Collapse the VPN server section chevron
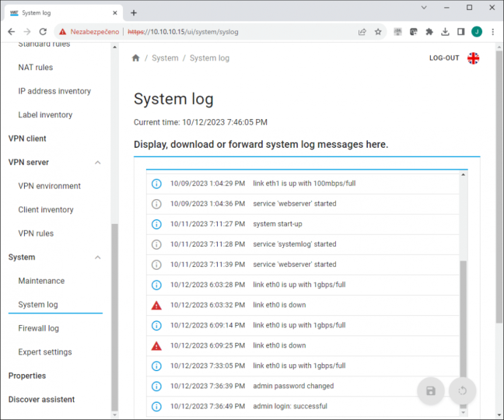The image size is (504, 420). (98, 163)
